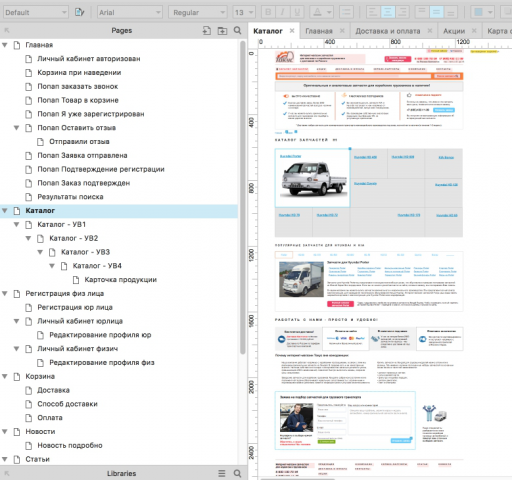Open the font size 13 dropdown

[x=244, y=13]
